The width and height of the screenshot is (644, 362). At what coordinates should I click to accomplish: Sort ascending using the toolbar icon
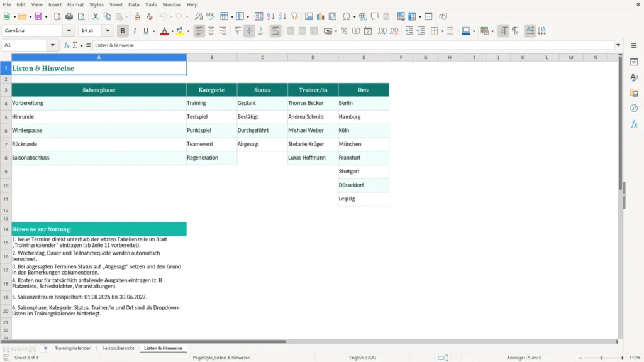(270, 16)
